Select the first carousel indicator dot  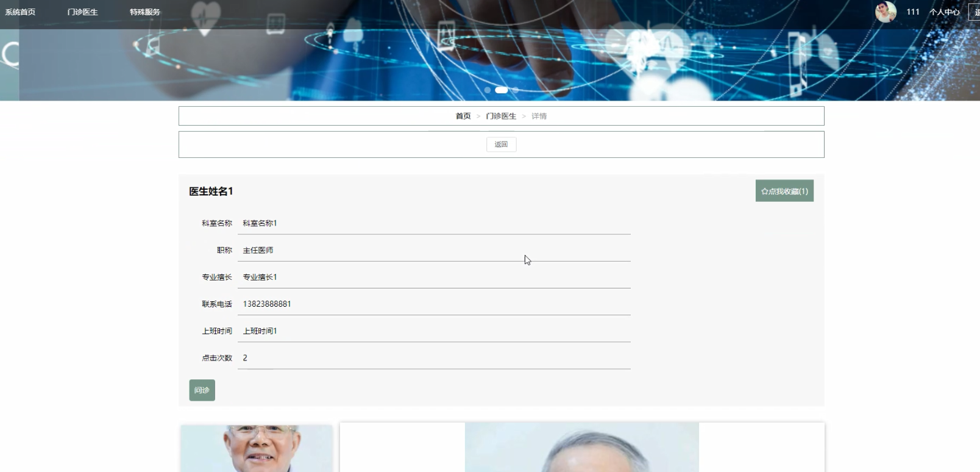pos(488,90)
